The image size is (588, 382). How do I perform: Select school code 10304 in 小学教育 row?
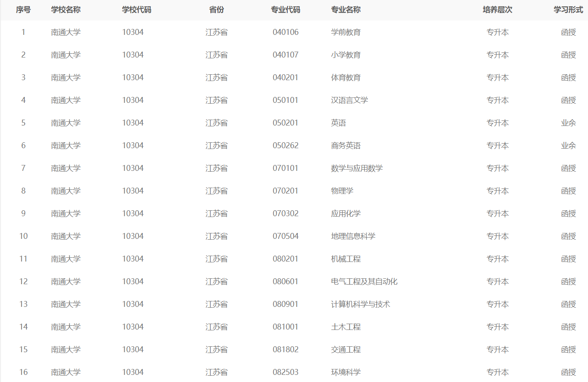coord(133,55)
